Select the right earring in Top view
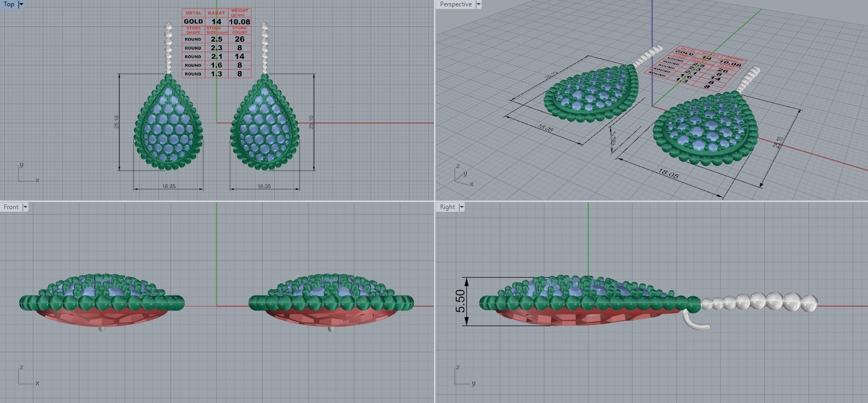 point(264,122)
